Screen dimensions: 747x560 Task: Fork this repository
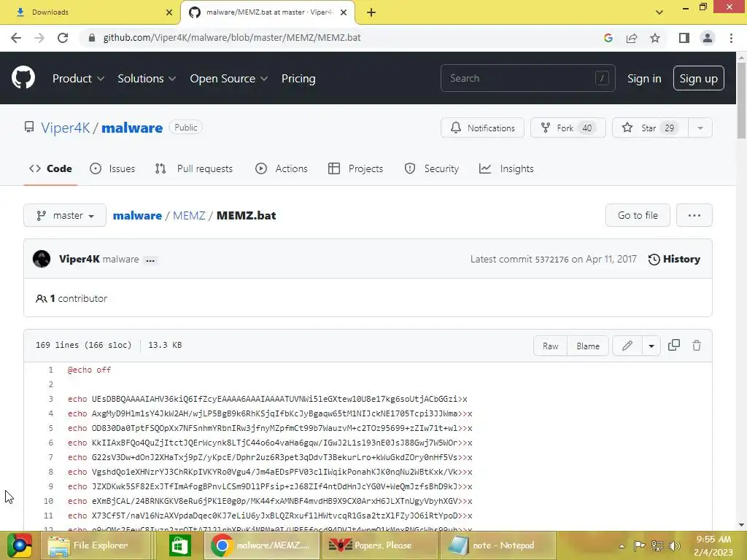(568, 128)
